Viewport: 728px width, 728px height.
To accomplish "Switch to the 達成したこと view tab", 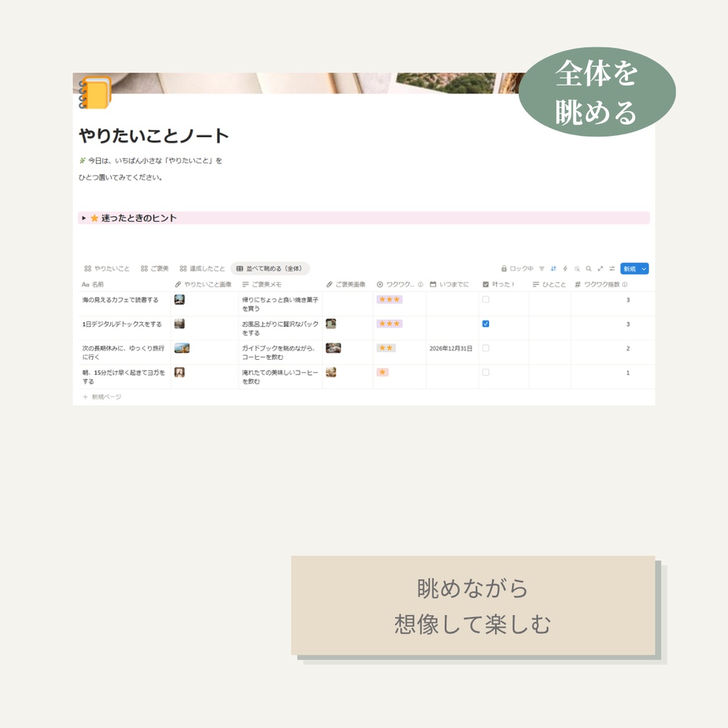I will click(x=202, y=268).
